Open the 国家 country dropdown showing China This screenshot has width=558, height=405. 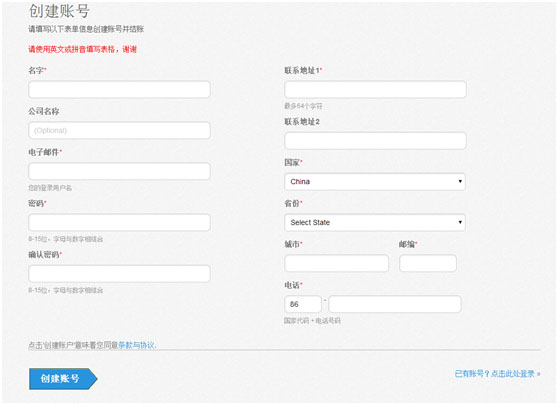tap(375, 182)
